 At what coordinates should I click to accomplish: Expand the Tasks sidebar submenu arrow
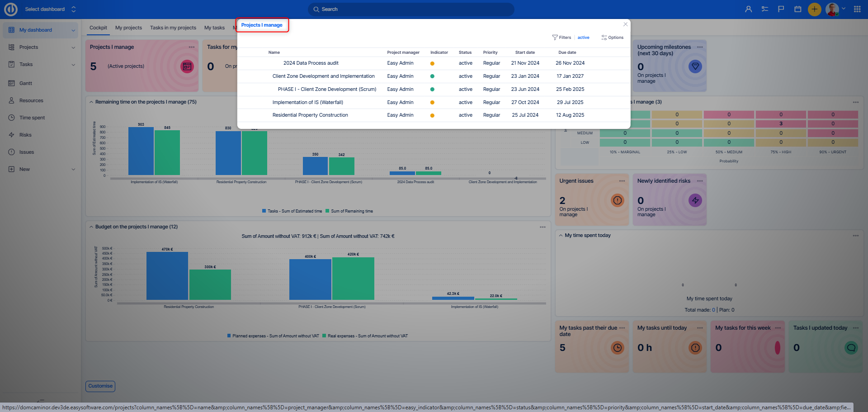click(x=73, y=65)
